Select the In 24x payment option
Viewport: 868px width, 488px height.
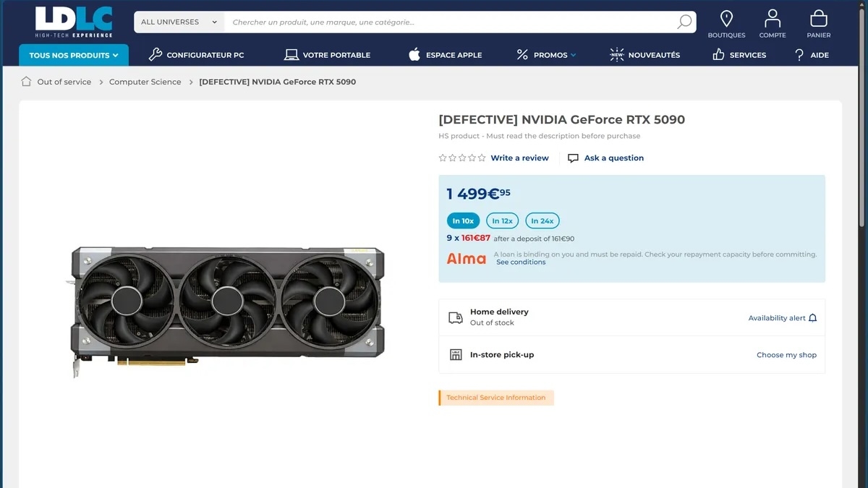542,221
